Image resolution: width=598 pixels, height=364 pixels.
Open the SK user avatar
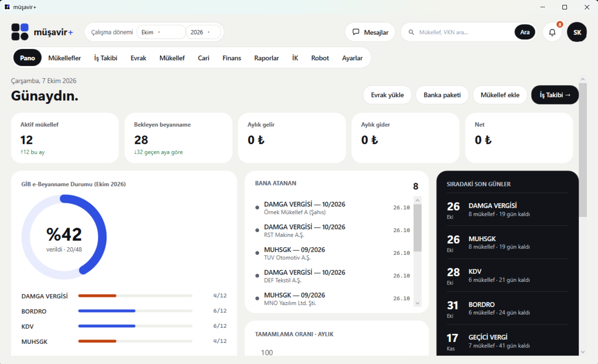pos(577,32)
